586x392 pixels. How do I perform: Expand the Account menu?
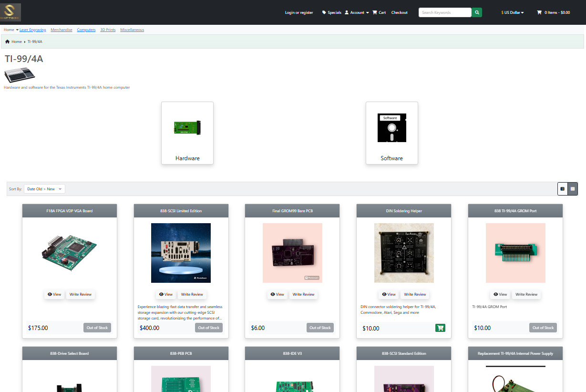pyautogui.click(x=357, y=12)
